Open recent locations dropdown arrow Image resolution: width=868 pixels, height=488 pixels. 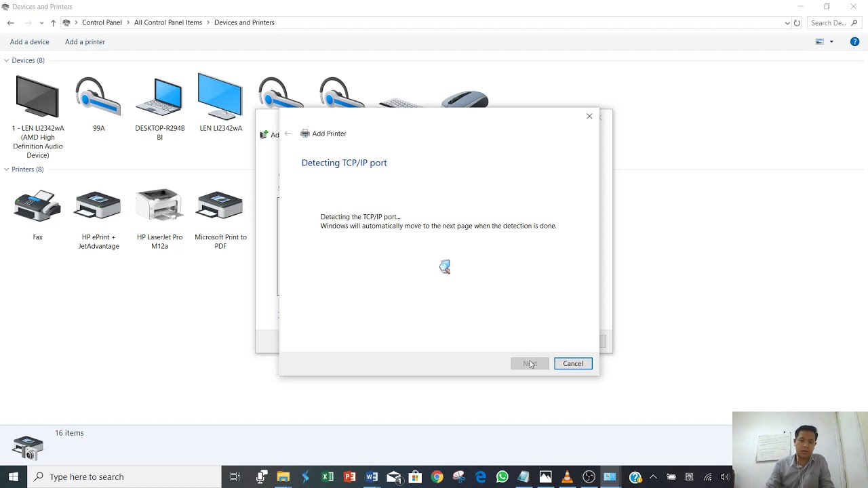coord(41,22)
